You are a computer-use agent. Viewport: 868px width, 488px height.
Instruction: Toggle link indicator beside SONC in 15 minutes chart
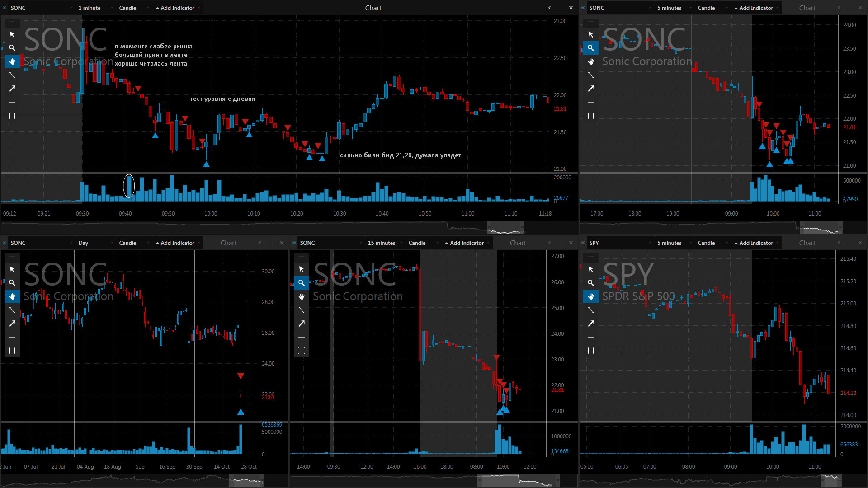[x=294, y=243]
